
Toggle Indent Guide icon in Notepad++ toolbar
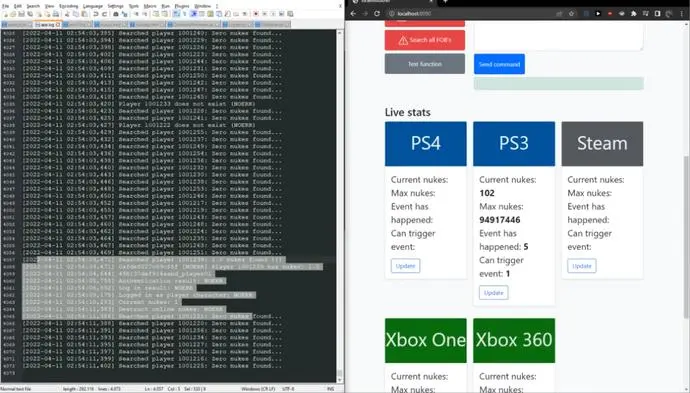point(194,14)
